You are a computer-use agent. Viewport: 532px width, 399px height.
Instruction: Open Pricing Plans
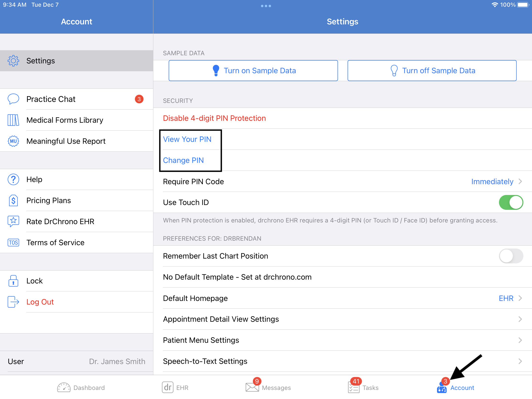(x=77, y=200)
